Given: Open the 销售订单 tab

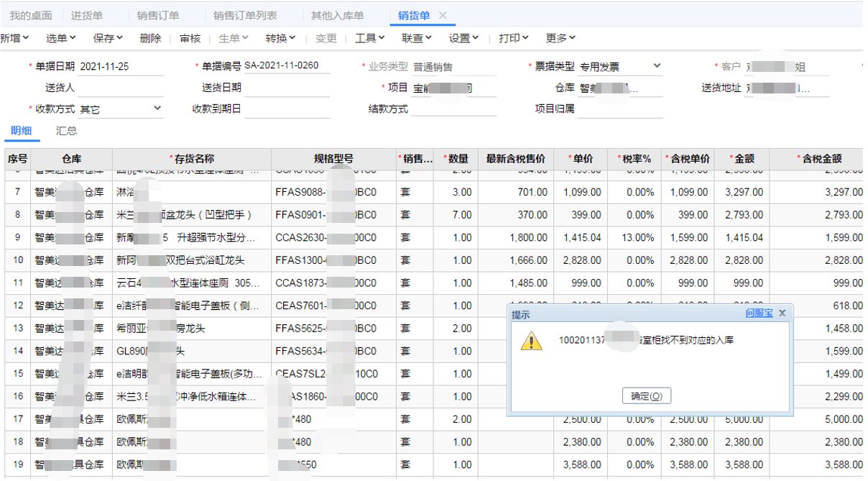Looking at the screenshot, I should 158,16.
